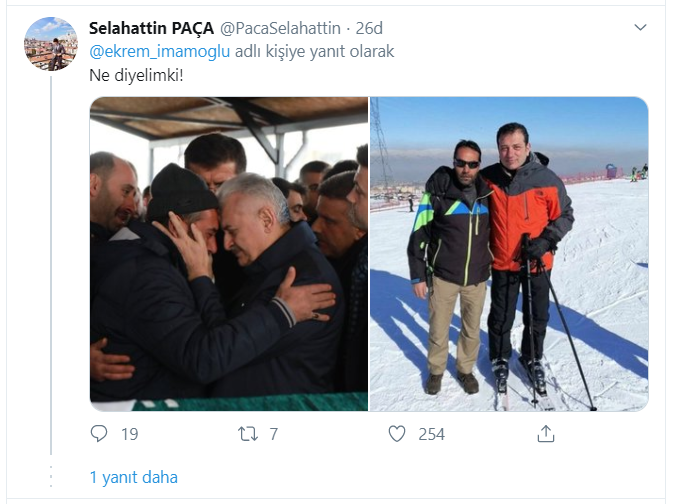680x504 pixels.
Task: Like the tweet with the heart icon
Action: [397, 434]
